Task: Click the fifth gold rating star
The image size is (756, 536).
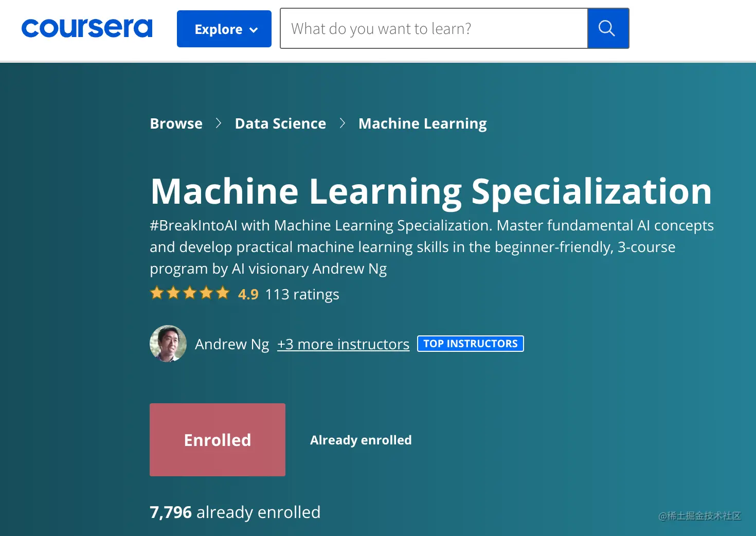Action: click(x=223, y=293)
